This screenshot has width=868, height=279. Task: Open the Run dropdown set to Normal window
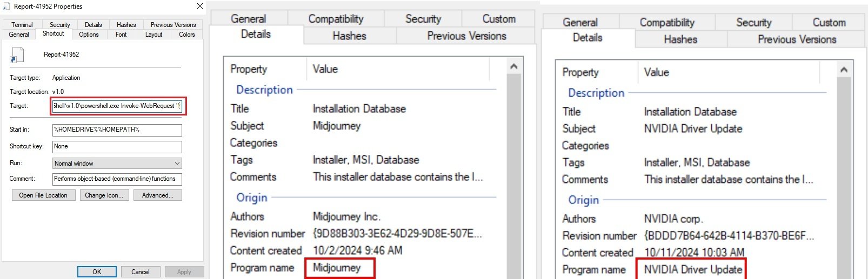coord(117,164)
